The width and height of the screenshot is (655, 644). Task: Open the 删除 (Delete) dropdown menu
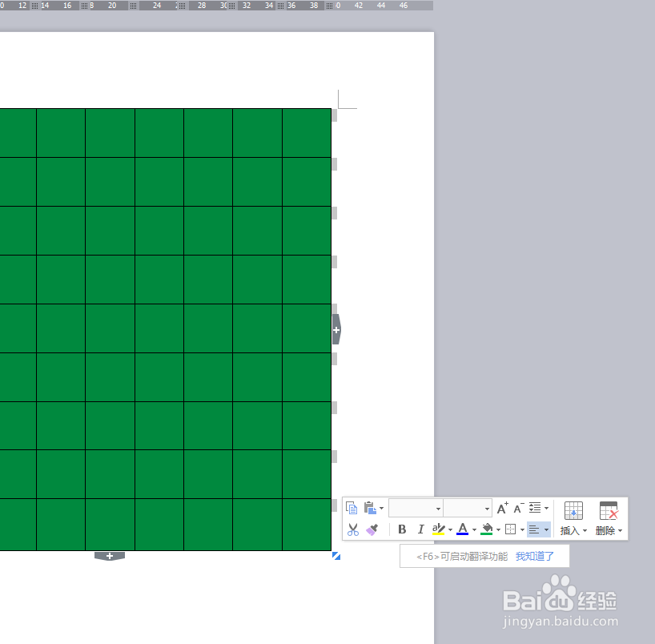[x=609, y=531]
